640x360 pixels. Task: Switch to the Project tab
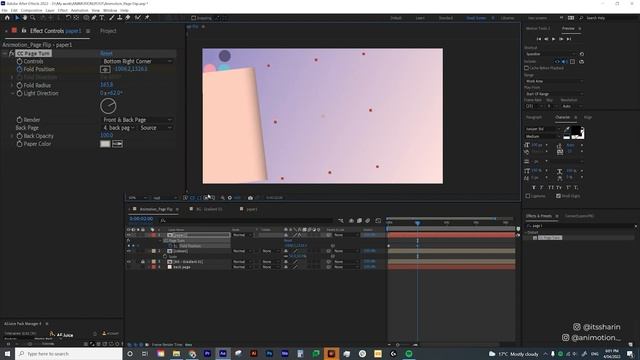click(108, 31)
